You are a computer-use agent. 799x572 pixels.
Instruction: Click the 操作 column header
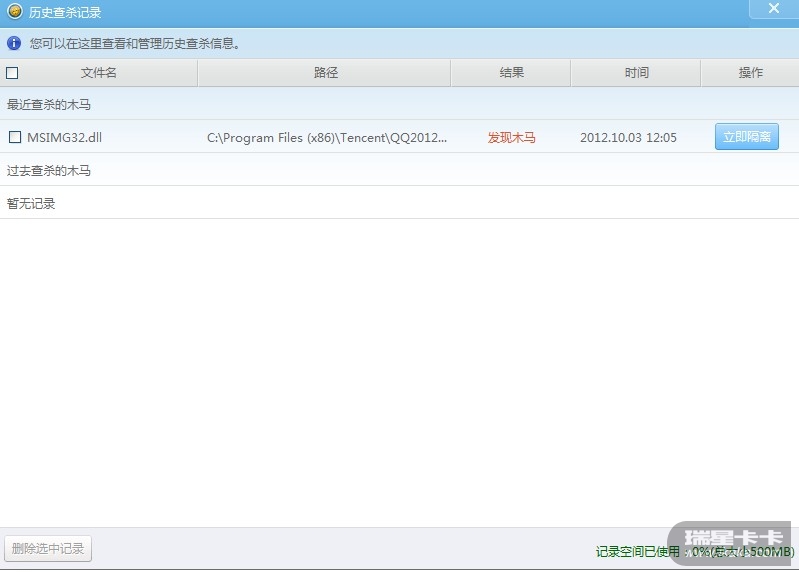pos(750,73)
